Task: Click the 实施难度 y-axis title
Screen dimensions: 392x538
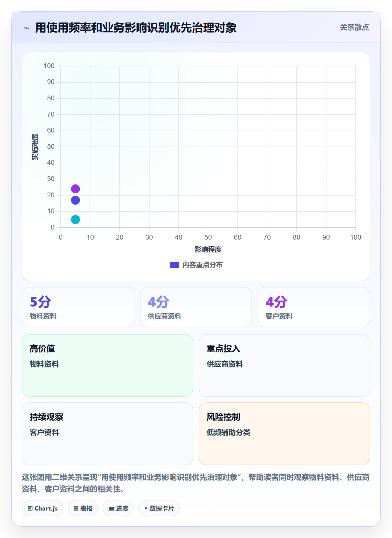Action: (35, 147)
